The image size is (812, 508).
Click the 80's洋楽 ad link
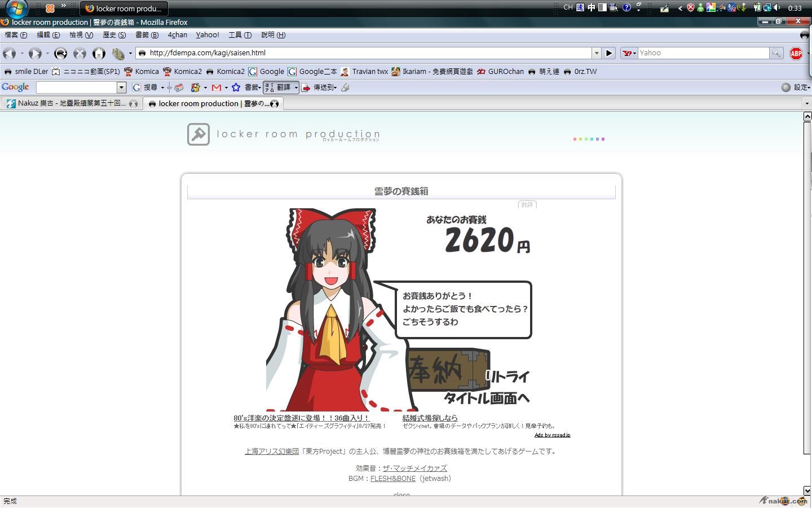pyautogui.click(x=301, y=418)
